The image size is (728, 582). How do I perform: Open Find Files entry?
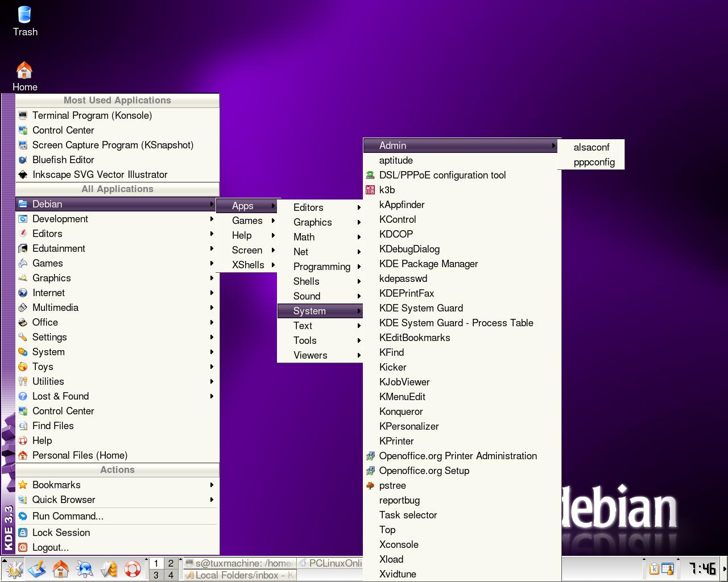(117, 426)
